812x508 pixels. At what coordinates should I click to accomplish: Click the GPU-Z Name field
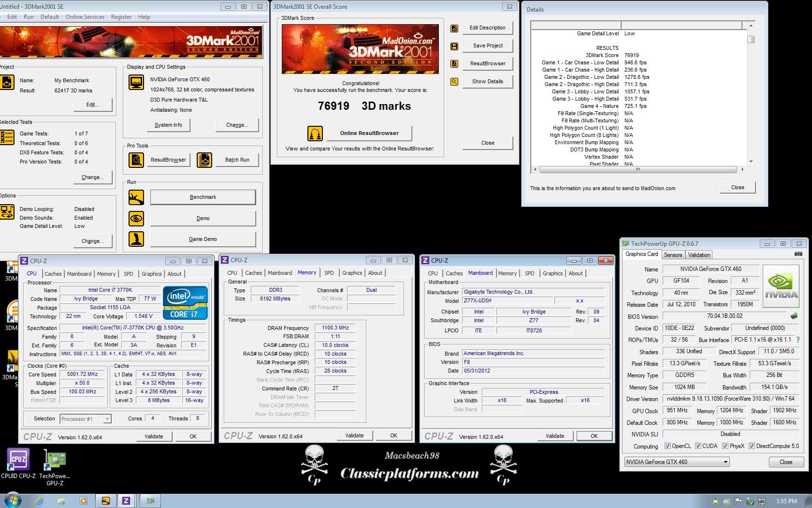tap(710, 269)
